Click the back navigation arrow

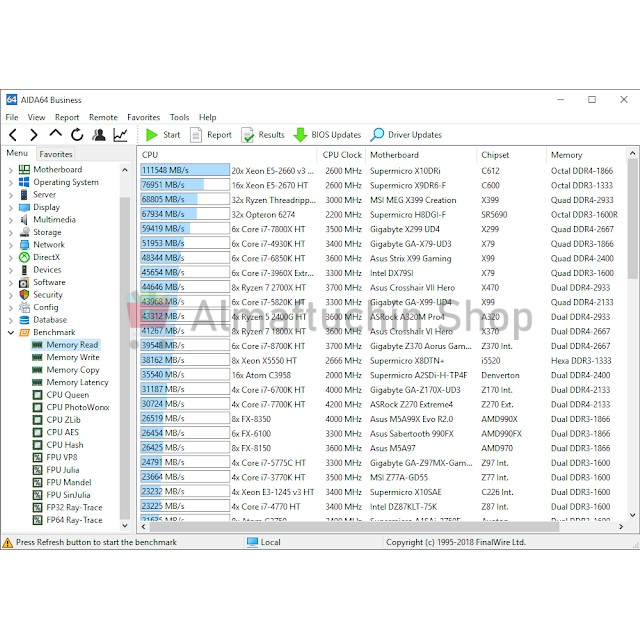[13, 135]
